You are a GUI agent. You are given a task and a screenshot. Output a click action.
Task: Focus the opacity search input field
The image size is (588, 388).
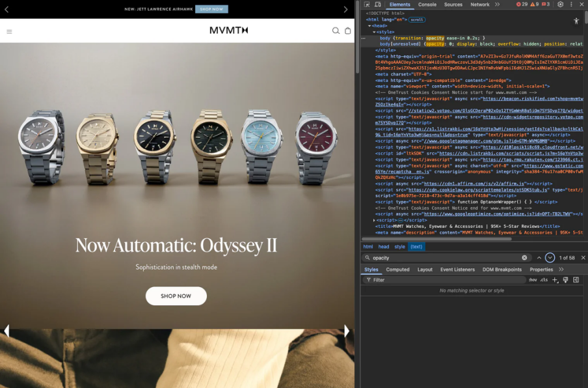[x=446, y=258]
